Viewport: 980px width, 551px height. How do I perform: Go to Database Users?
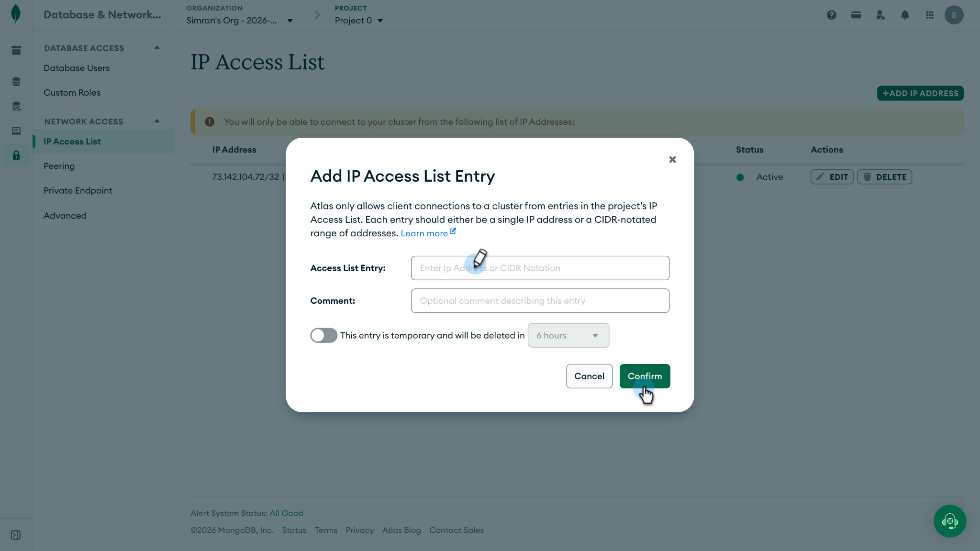click(77, 68)
